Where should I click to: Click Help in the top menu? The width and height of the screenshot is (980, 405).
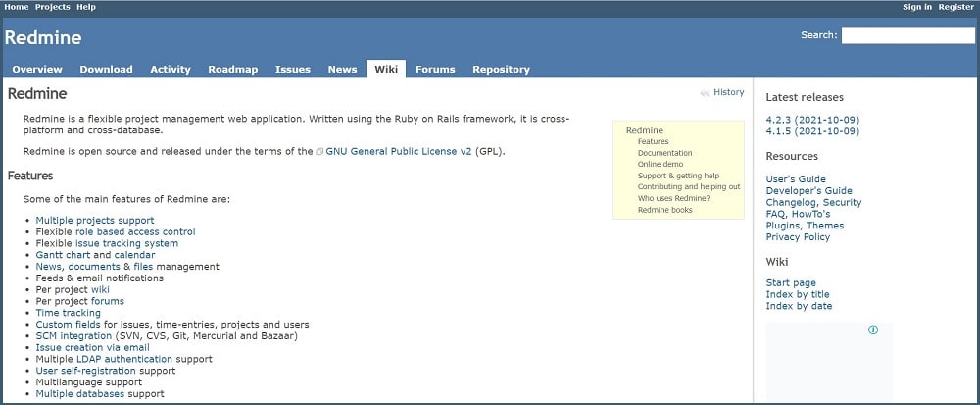tap(86, 7)
